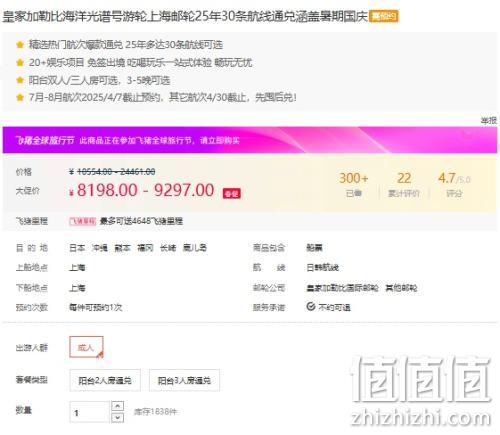Viewport: 500px width, 435px height.
Task: Click the quantity input field
Action: point(90,412)
